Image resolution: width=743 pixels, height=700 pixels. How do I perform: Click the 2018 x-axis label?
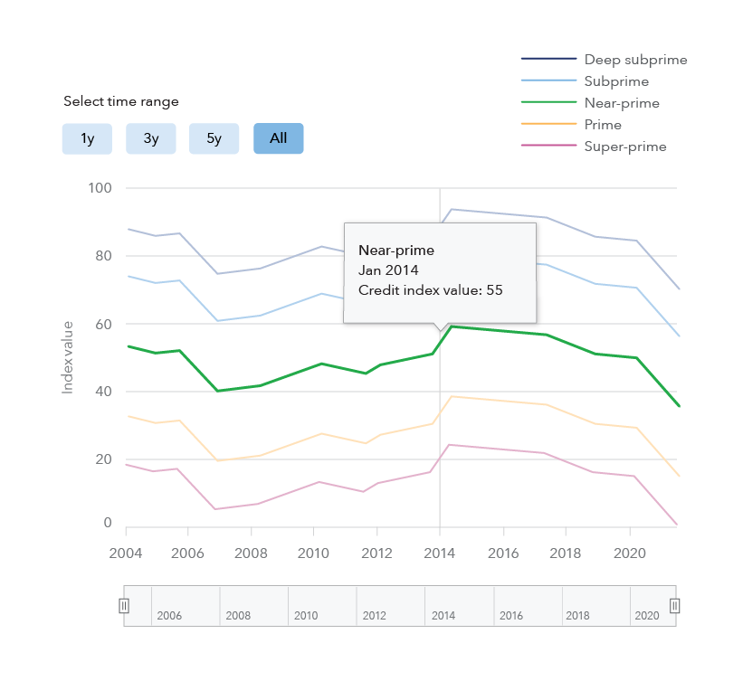pos(566,553)
